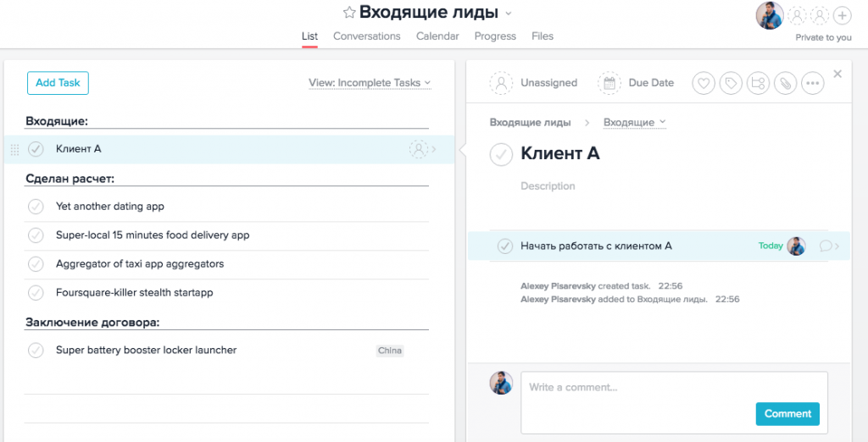Click into the Write a comment field
Image resolution: width=868 pixels, height=442 pixels.
tap(636, 388)
